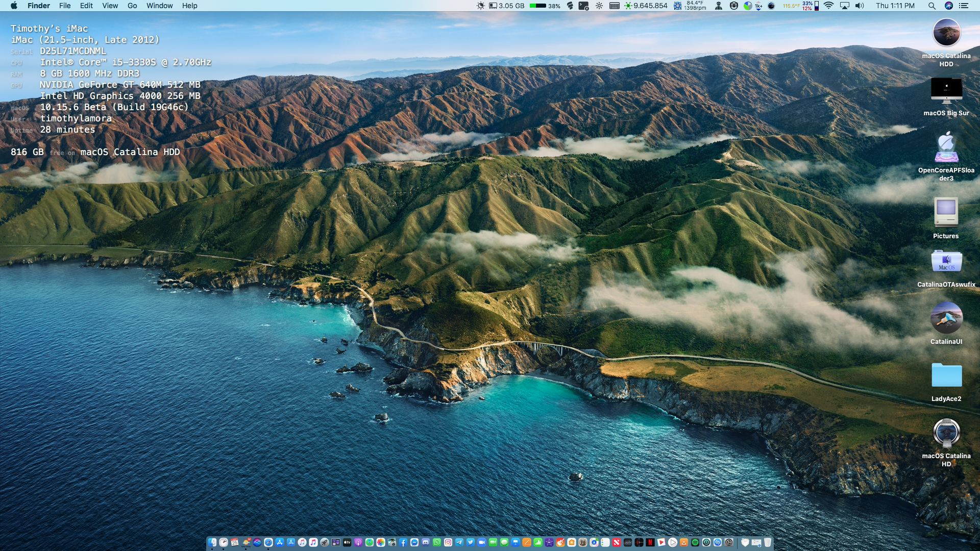
Task: Select macOS Big Sur desktop volume
Action: click(x=946, y=91)
